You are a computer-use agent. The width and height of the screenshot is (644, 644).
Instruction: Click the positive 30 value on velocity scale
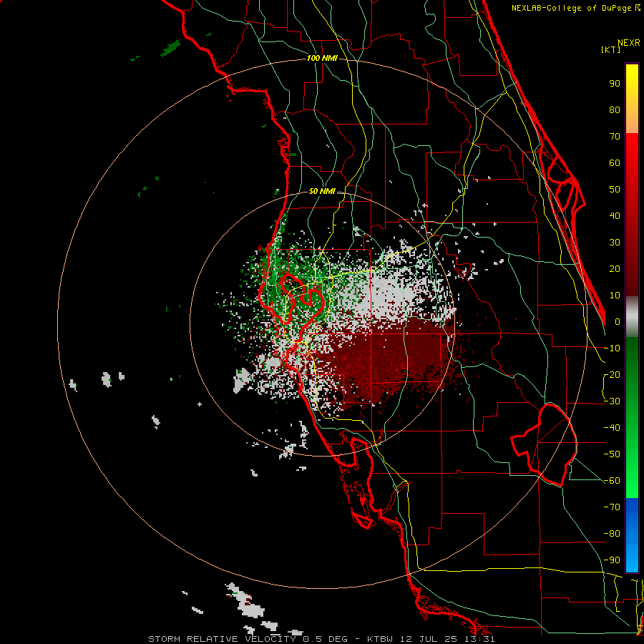[x=615, y=243]
